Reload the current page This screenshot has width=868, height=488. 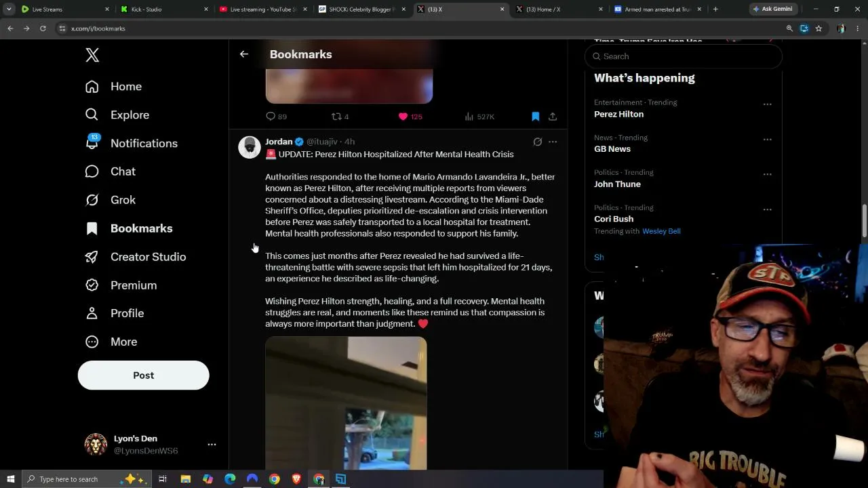43,28
